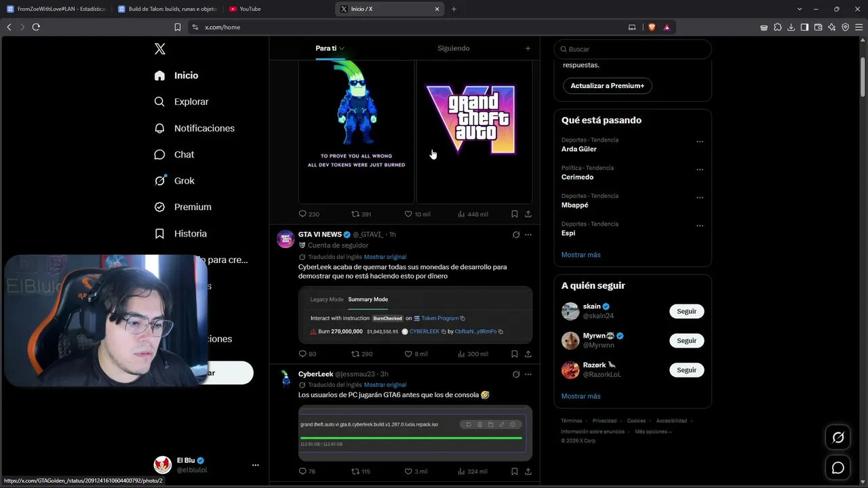Reload the page
868x488 pixels.
pos(36,27)
